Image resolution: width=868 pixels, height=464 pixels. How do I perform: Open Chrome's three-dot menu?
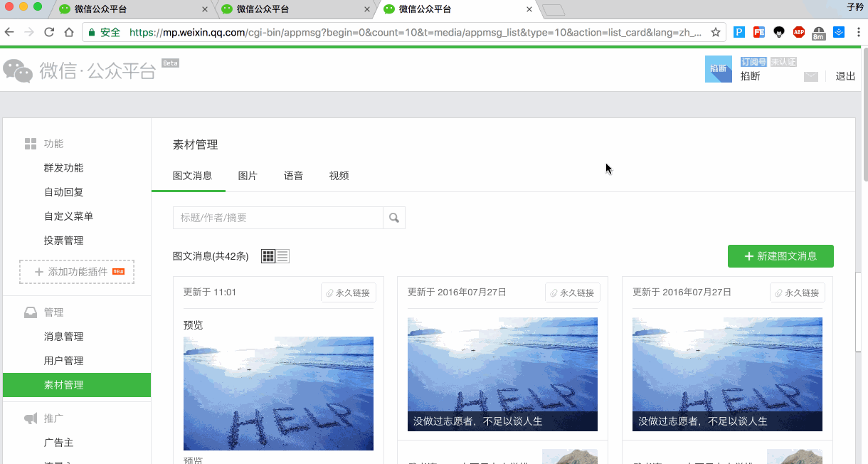(859, 32)
